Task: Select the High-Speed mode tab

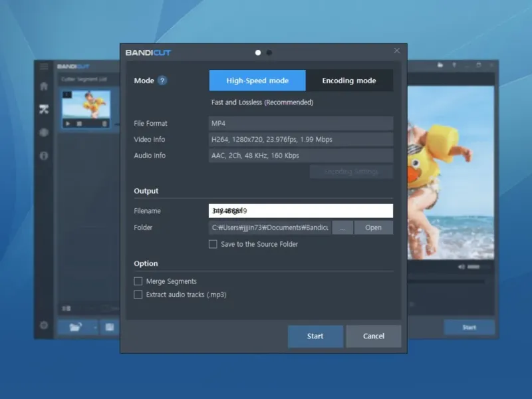Action: [x=257, y=80]
